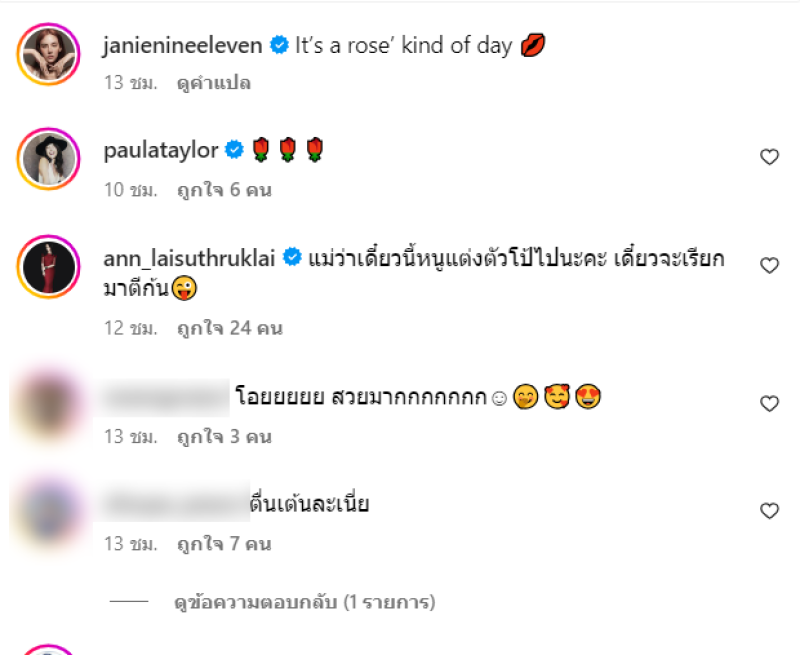Click the ann_laisuthruklai username link

[189, 258]
